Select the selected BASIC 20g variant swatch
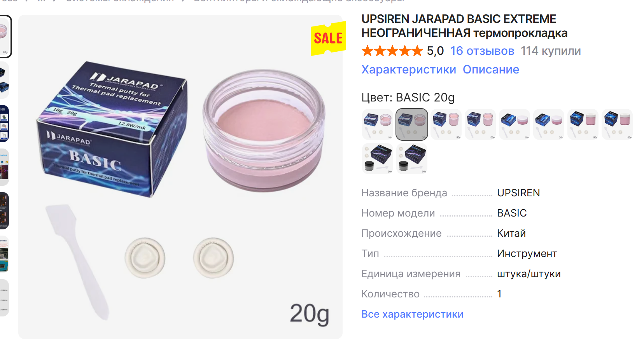This screenshot has width=644, height=353. click(411, 124)
